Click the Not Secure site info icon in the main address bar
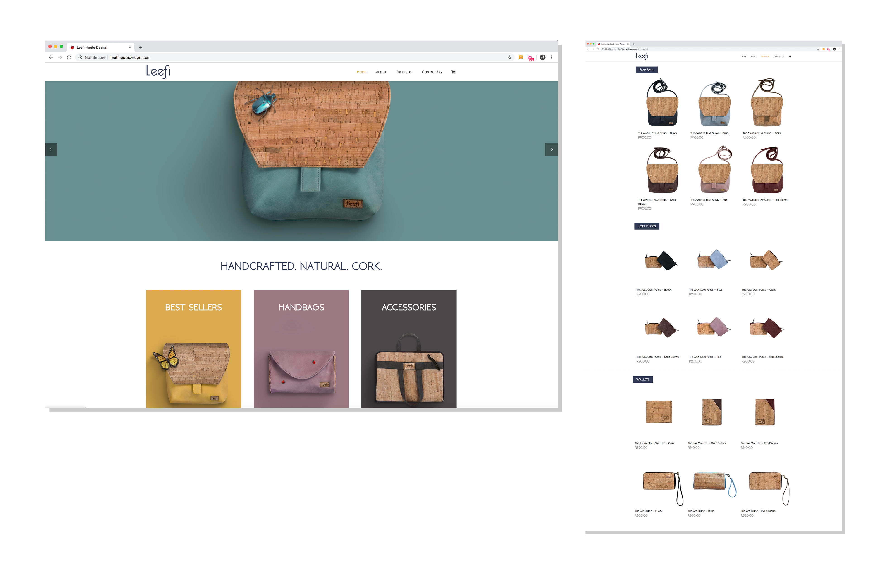This screenshot has width=869, height=588. tap(80, 57)
